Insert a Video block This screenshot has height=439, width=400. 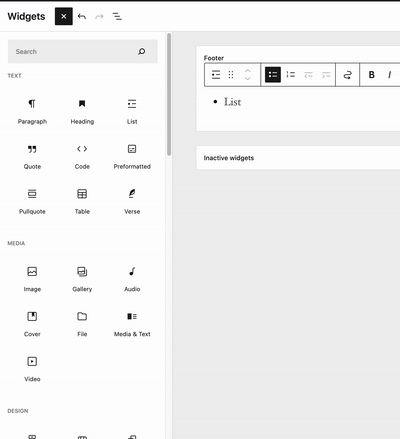click(32, 369)
